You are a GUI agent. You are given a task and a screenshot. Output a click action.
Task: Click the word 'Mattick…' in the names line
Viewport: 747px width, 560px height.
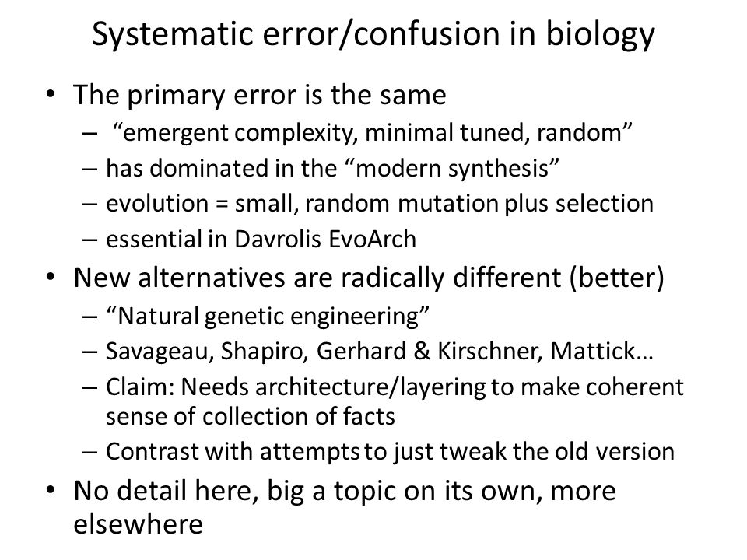pos(601,352)
